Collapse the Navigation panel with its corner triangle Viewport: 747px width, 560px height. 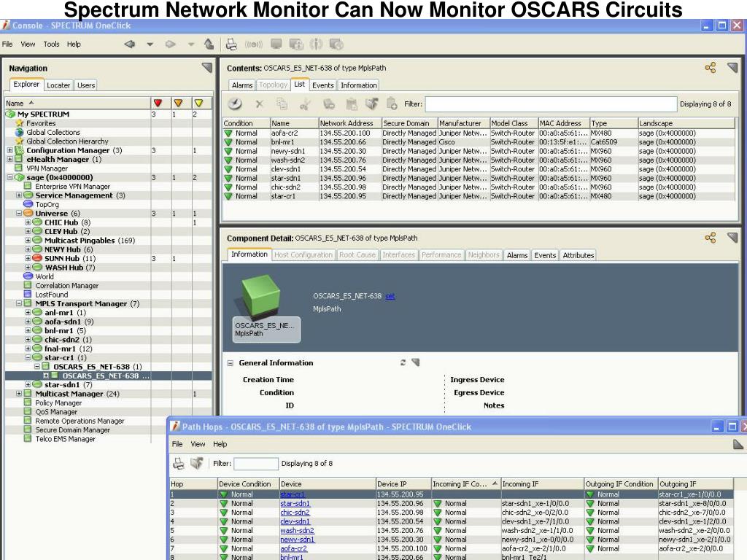(206, 68)
